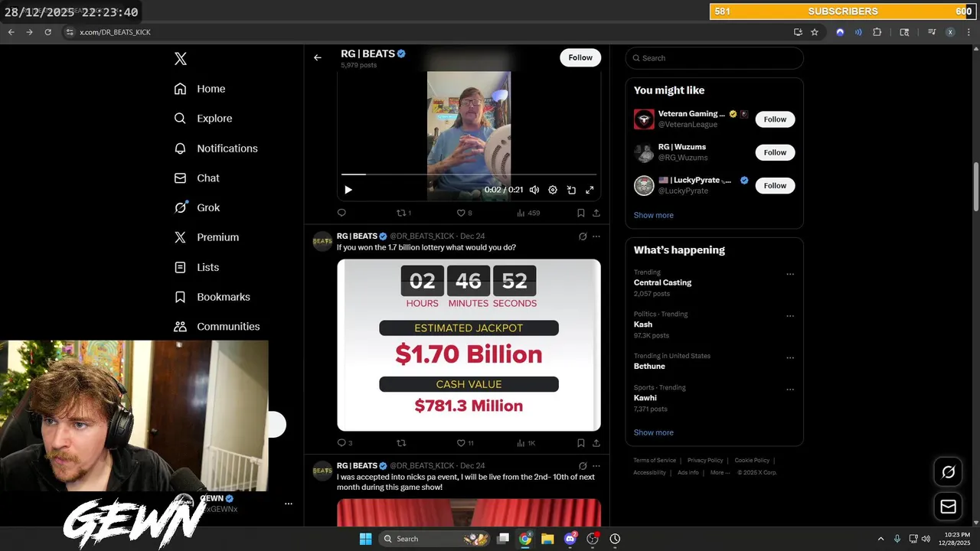980x551 pixels.
Task: Follow Veteran Gaming League
Action: [x=775, y=119]
